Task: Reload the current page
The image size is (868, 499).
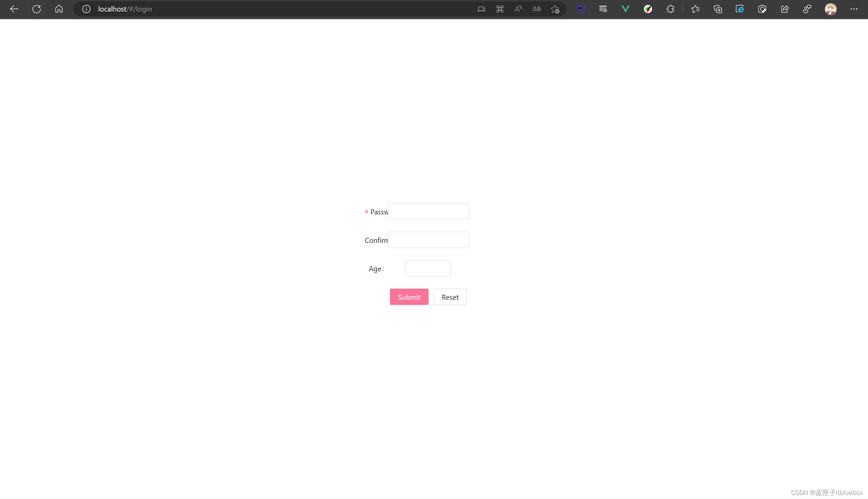Action: pos(37,9)
